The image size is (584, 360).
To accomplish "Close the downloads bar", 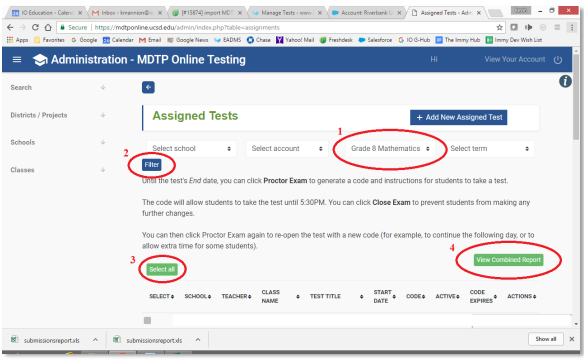I will [x=572, y=339].
